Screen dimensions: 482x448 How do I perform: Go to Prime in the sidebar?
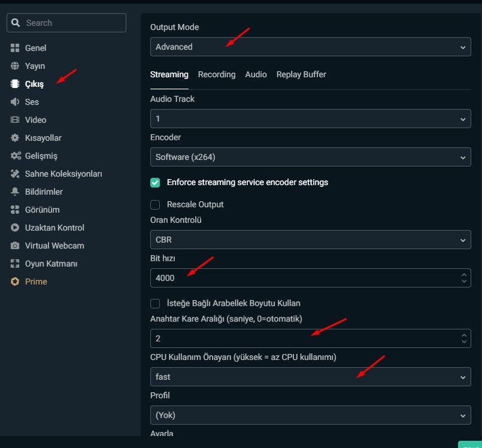36,281
